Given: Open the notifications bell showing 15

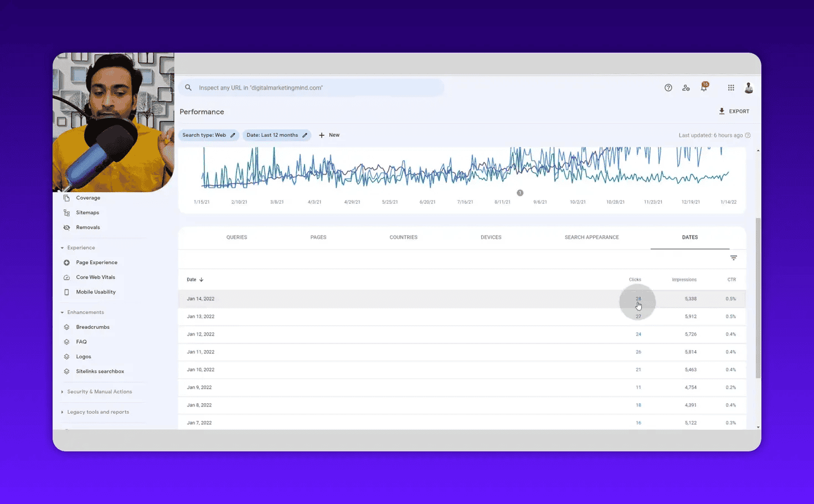Looking at the screenshot, I should pos(704,88).
